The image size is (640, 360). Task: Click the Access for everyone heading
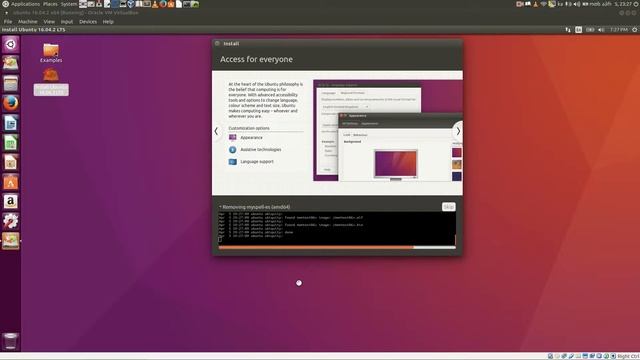tap(256, 59)
